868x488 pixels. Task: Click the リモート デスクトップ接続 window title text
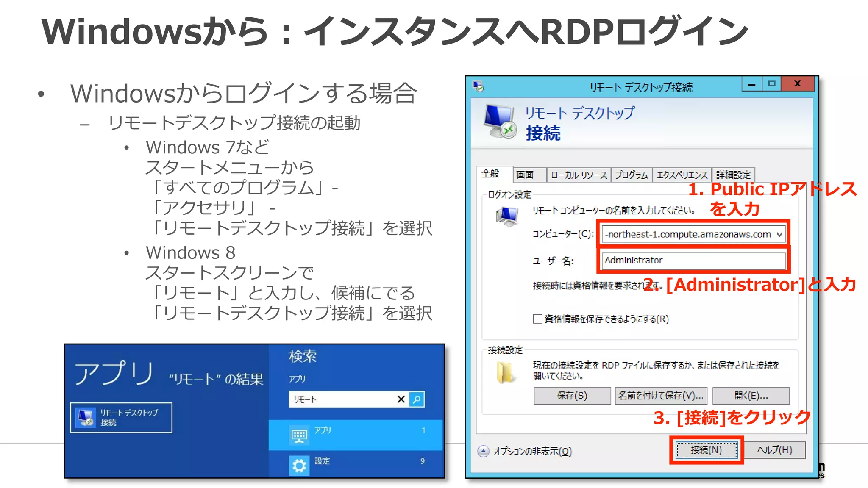[641, 87]
